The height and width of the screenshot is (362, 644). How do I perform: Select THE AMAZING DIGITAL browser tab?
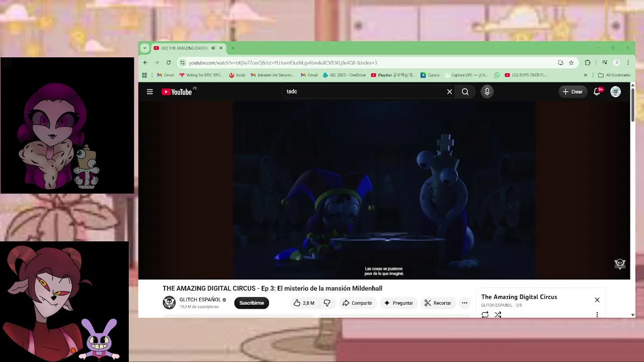click(185, 48)
